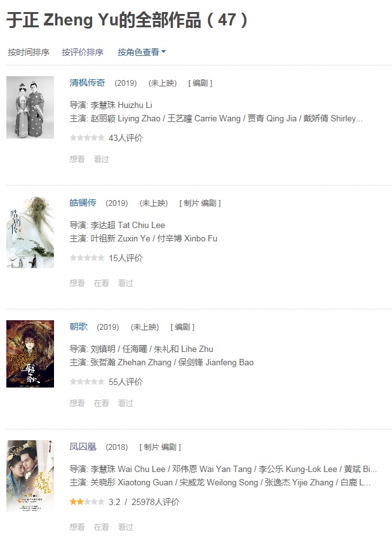Open the 清枫传奇 poster thumbnail
Image resolution: width=392 pixels, height=540 pixels.
[x=30, y=107]
